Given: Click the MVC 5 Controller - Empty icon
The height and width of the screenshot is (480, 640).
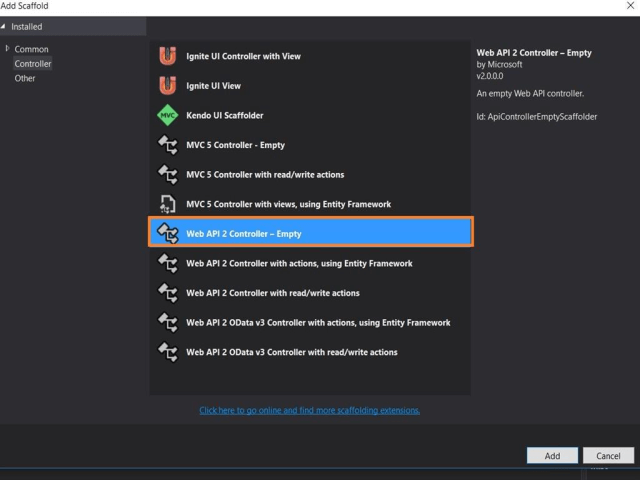Looking at the screenshot, I should click(x=168, y=145).
